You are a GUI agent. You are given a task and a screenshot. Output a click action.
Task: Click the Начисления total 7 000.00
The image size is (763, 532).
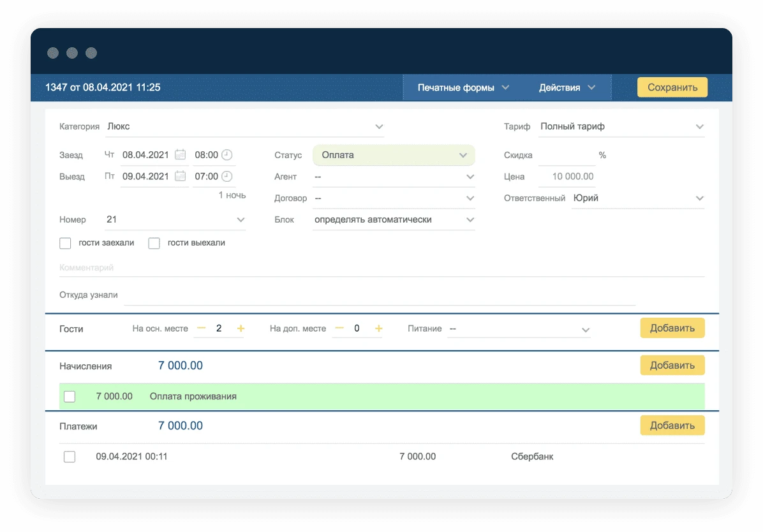pos(181,366)
